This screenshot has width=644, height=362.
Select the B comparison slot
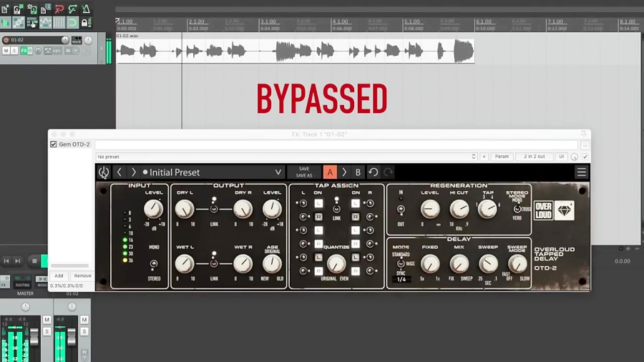[x=358, y=172]
